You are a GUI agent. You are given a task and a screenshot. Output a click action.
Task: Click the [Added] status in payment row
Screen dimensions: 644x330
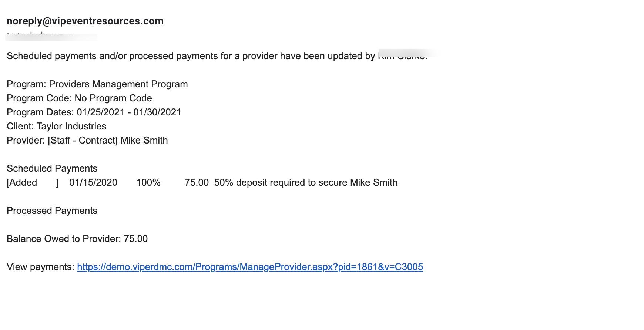pyautogui.click(x=33, y=183)
